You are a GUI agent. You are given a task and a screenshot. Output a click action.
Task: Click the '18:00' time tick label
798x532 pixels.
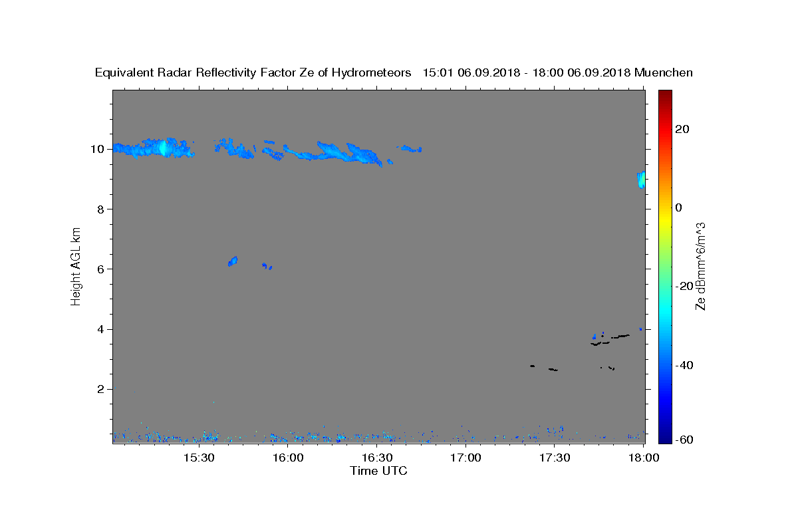tap(642, 458)
